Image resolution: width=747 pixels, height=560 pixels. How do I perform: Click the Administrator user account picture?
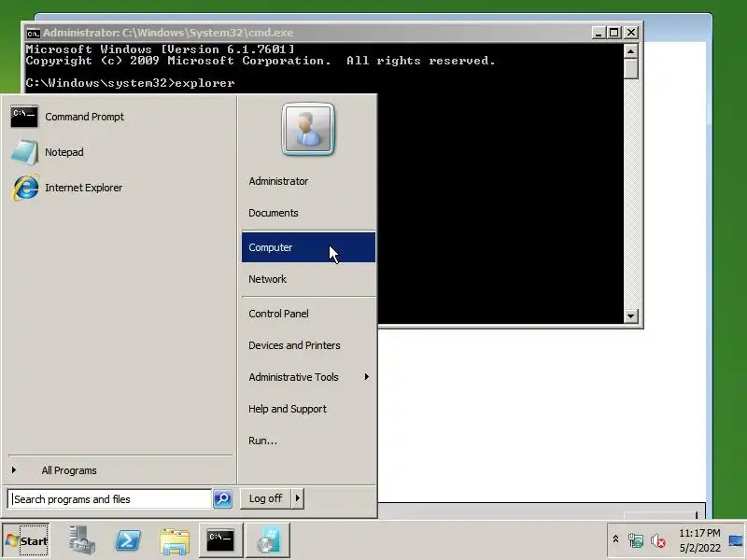pos(308,129)
